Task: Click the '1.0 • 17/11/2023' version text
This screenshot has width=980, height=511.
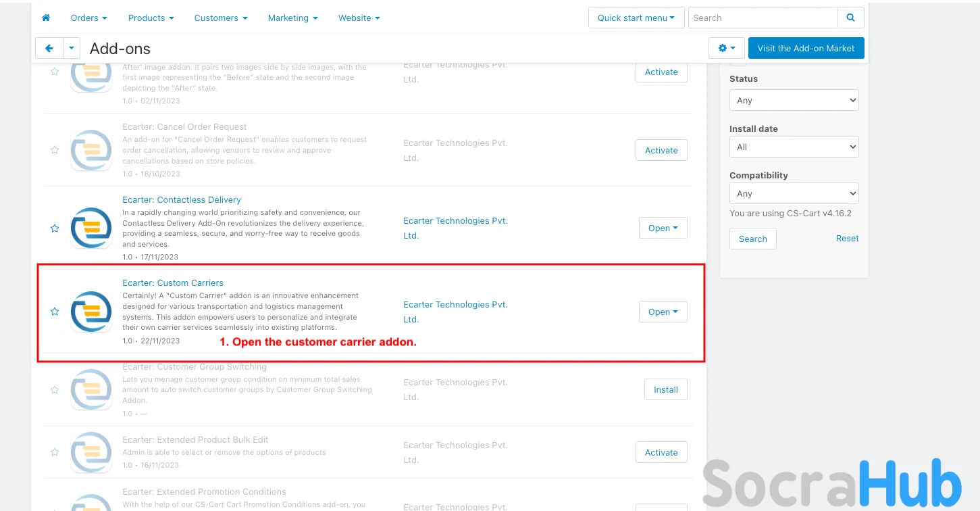Action: (x=151, y=257)
